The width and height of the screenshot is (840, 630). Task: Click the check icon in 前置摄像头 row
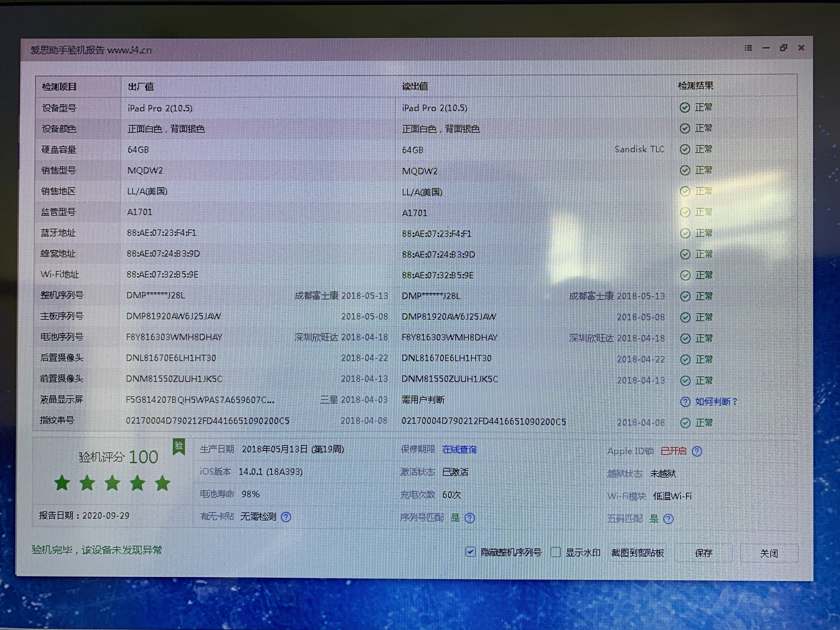tap(685, 380)
